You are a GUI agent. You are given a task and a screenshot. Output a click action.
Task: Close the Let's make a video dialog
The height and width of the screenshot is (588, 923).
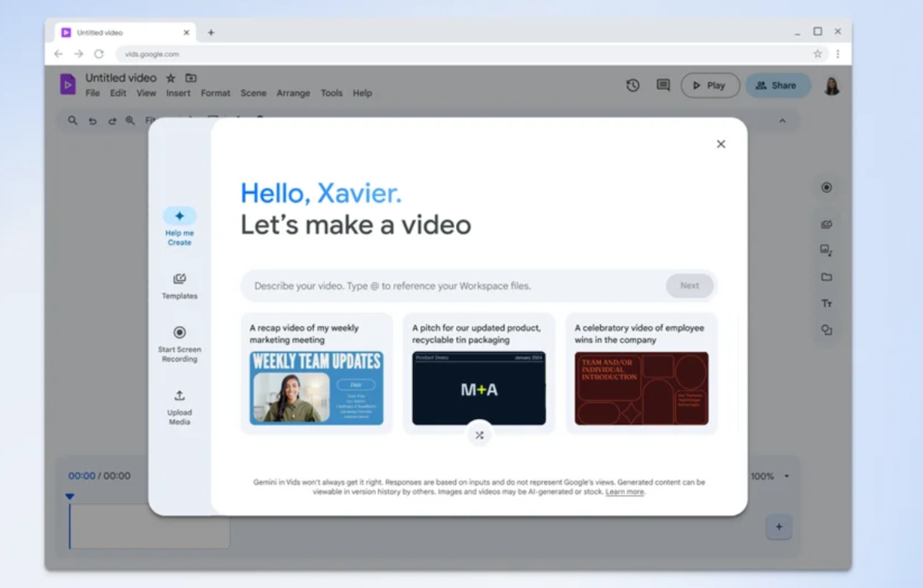tap(721, 144)
